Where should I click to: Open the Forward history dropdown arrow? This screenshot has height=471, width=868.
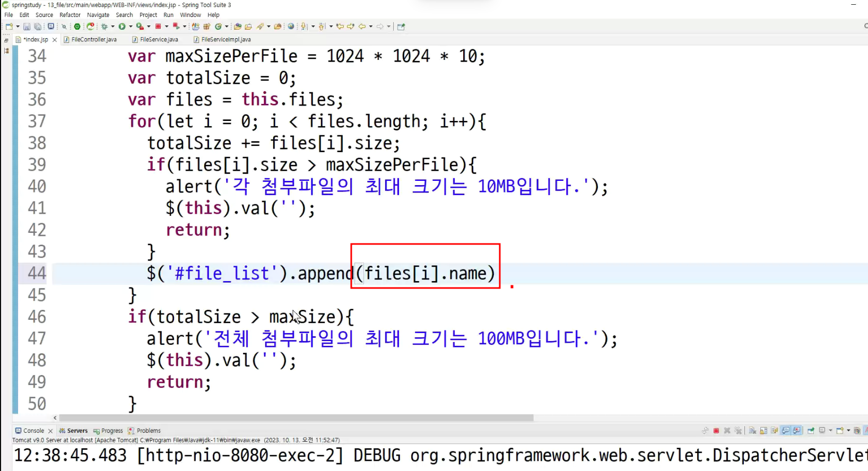[388, 27]
